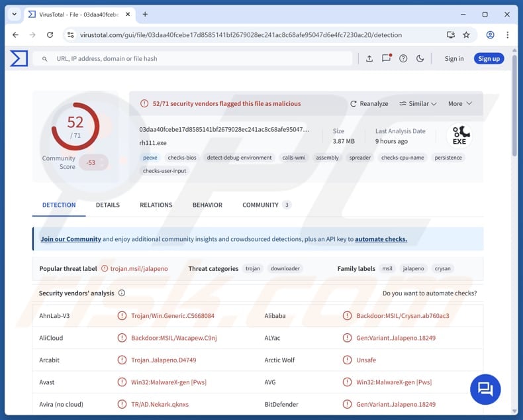Click the 52/71 detection score gauge
The height and width of the screenshot is (420, 523).
tap(75, 127)
